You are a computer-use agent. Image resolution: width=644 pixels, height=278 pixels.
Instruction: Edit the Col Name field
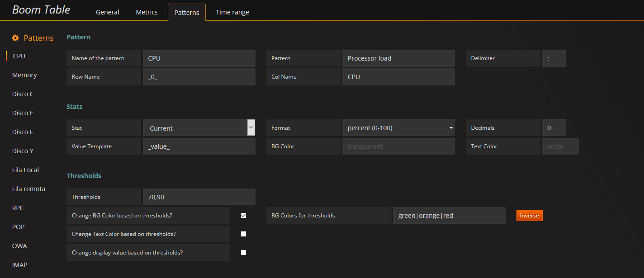click(398, 77)
